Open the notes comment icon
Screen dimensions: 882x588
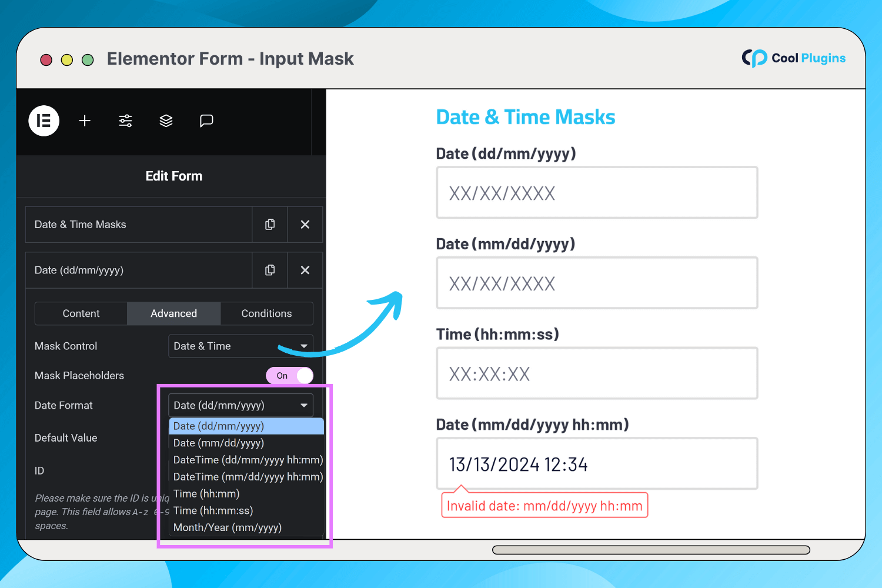(206, 121)
